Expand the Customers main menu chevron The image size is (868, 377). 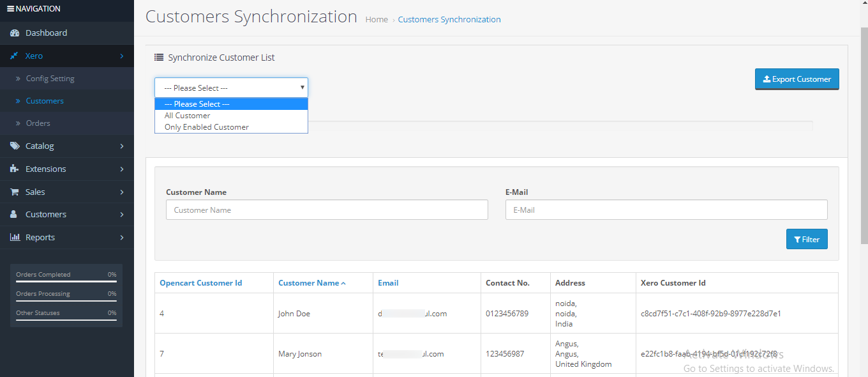tap(122, 215)
